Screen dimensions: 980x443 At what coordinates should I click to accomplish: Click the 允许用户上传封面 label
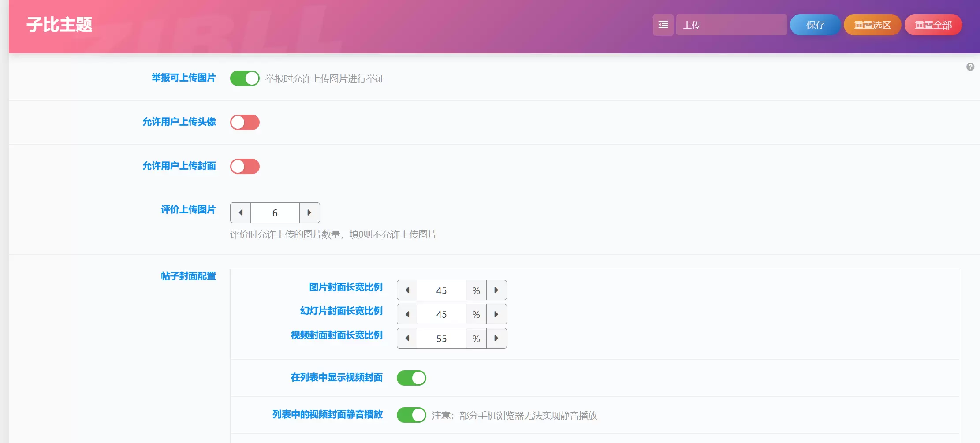pos(179,166)
